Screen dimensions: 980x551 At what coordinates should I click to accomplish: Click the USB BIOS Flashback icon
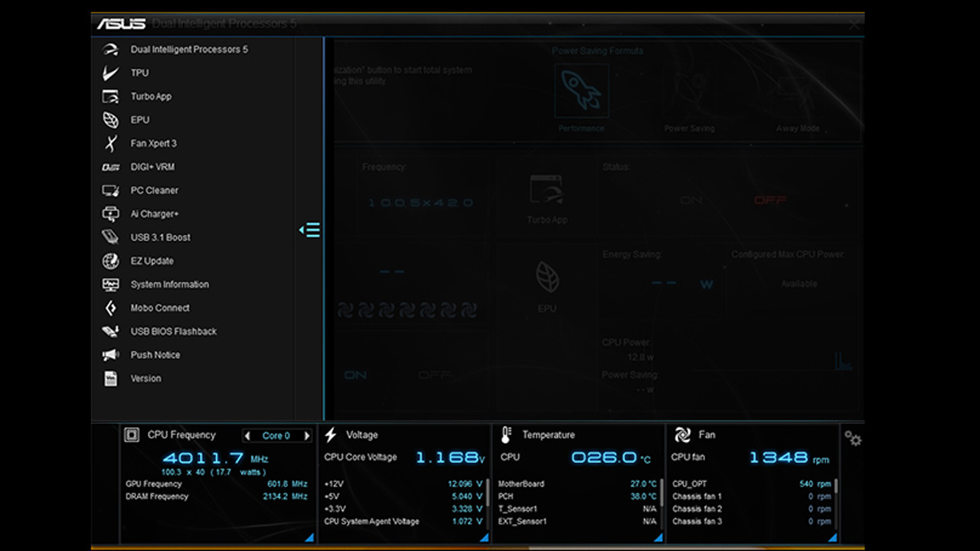click(x=111, y=331)
